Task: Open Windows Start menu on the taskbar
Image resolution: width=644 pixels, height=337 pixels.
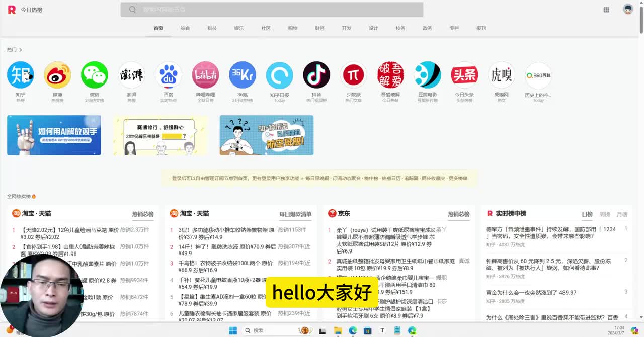Action: pos(233,330)
